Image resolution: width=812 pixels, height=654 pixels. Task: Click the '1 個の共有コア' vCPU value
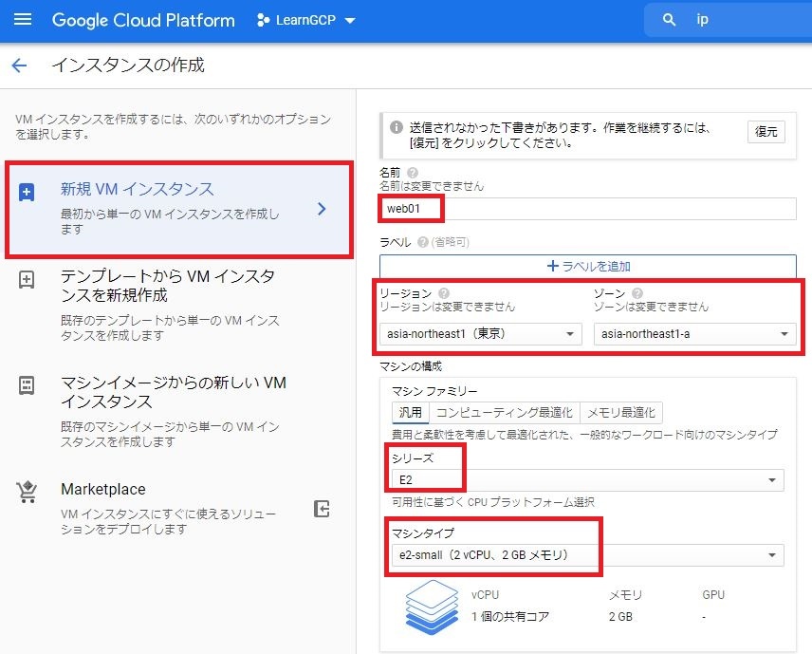510,617
